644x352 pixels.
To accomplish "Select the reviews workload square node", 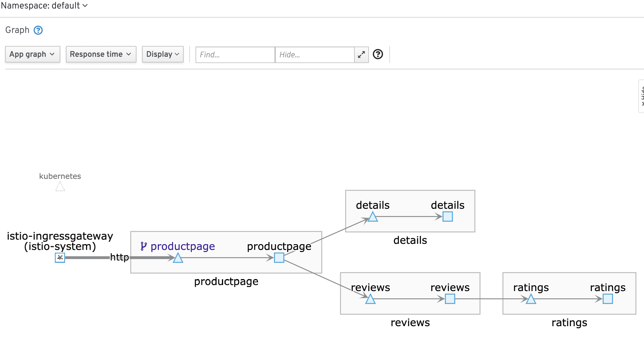I will [x=450, y=299].
